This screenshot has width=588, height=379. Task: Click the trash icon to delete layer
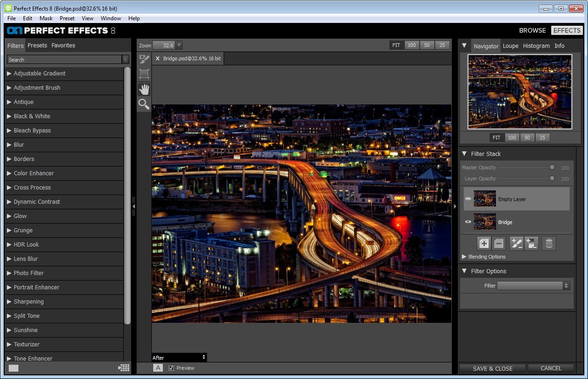548,243
